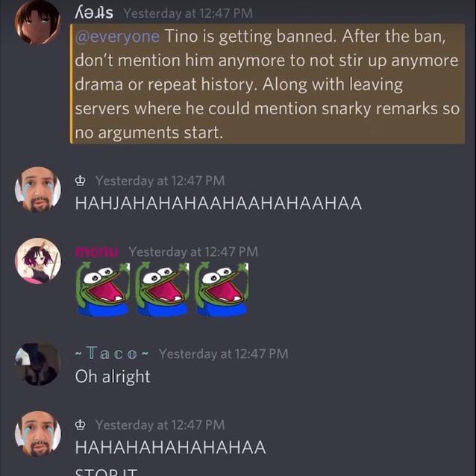Click the third laughing Pepe emoji
Image resolution: width=476 pixels, height=476 pixels.
click(x=222, y=289)
